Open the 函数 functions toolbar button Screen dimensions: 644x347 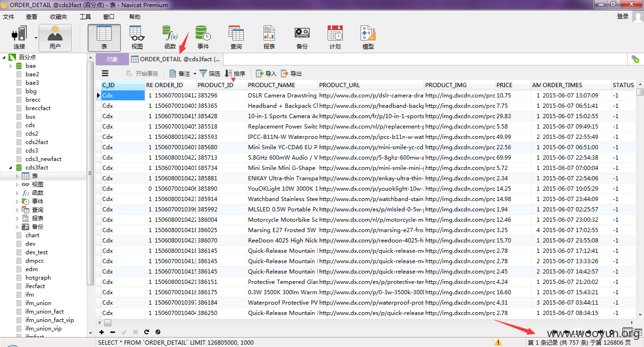(170, 38)
